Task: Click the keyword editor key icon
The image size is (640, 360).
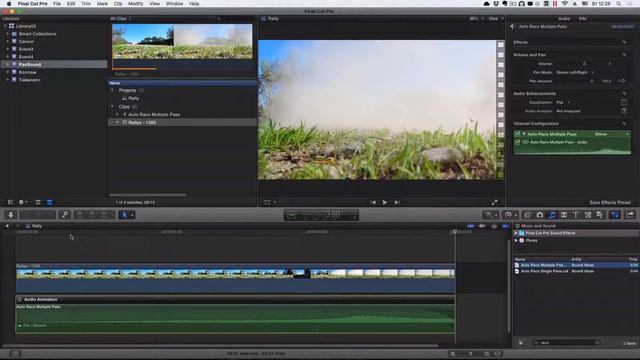Action: [65, 215]
